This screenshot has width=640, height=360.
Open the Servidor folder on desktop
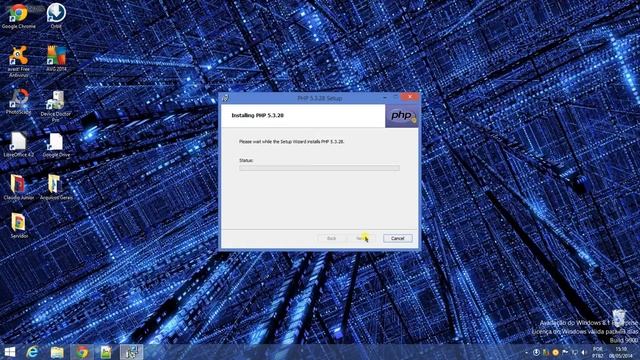point(19,225)
